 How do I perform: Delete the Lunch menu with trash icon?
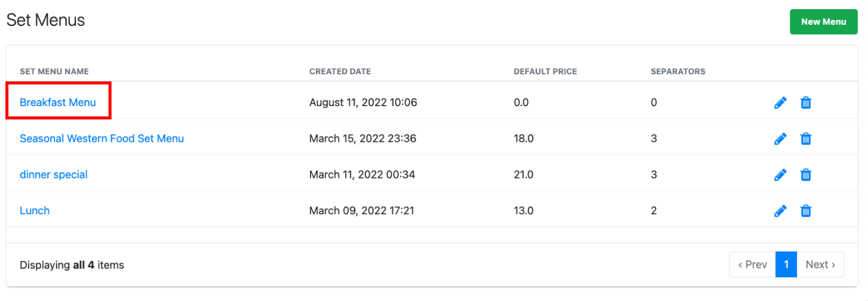(805, 211)
